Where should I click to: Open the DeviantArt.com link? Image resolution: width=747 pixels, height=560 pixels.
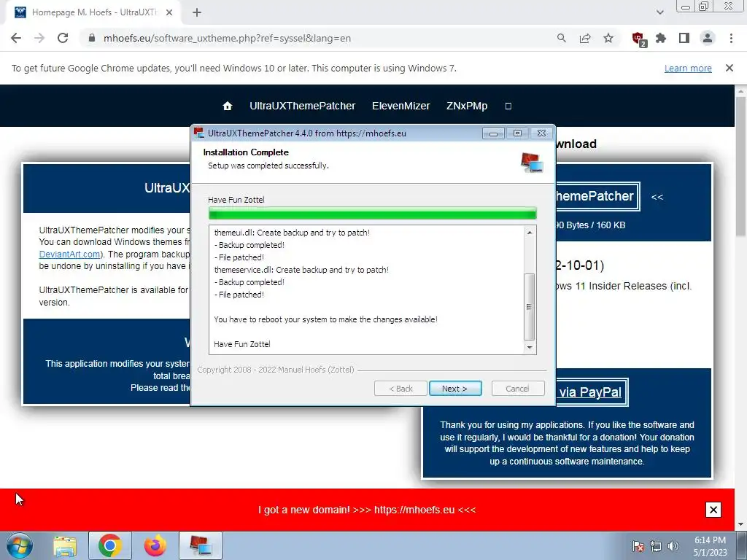[x=69, y=254]
